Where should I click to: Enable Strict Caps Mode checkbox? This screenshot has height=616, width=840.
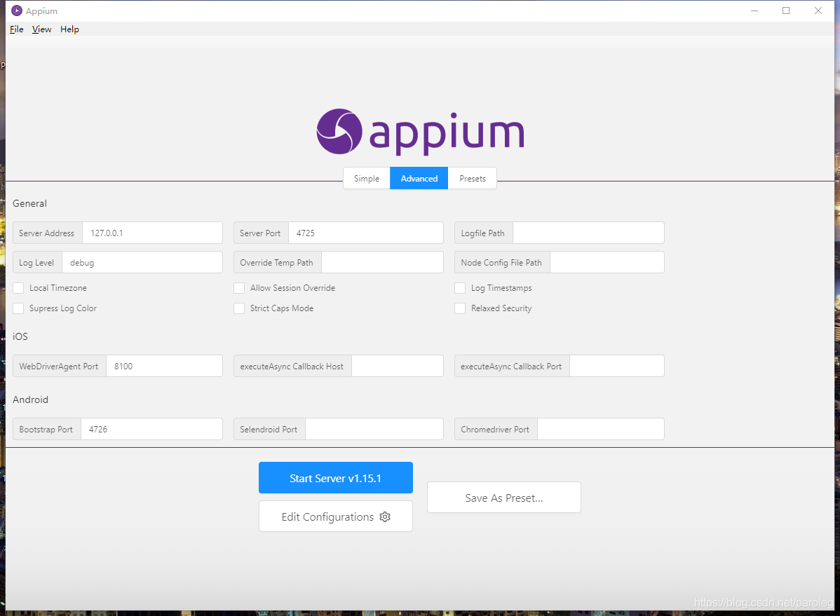[x=239, y=308]
